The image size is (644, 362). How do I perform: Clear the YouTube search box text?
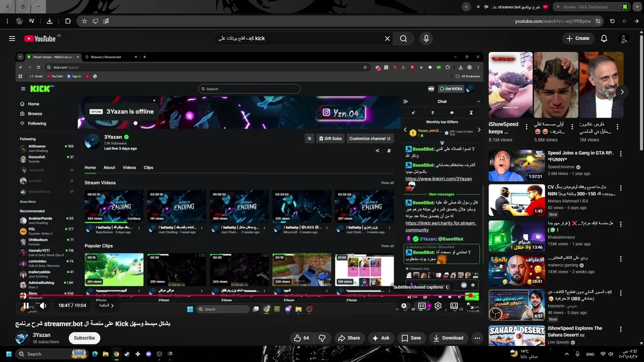pyautogui.click(x=387, y=38)
